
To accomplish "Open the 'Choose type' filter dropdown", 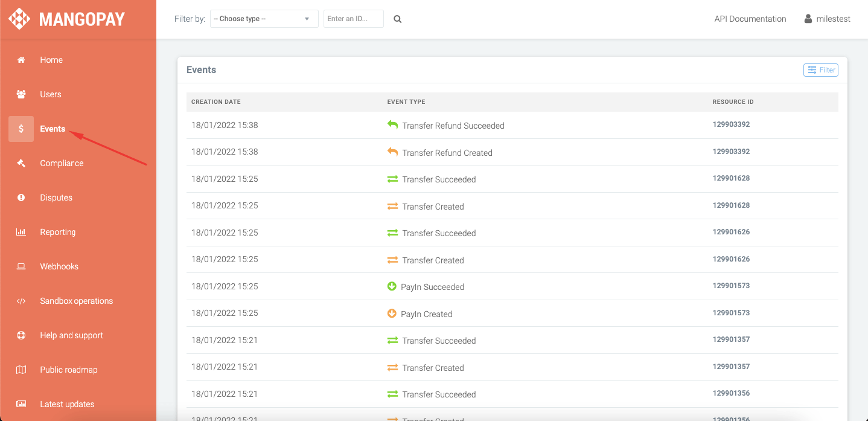I will click(x=264, y=19).
